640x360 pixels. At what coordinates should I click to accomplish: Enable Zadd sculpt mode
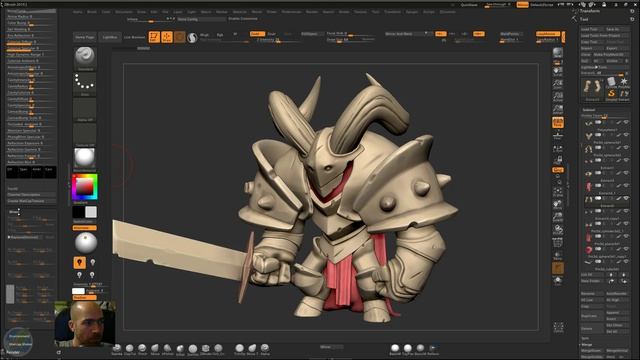pos(257,34)
